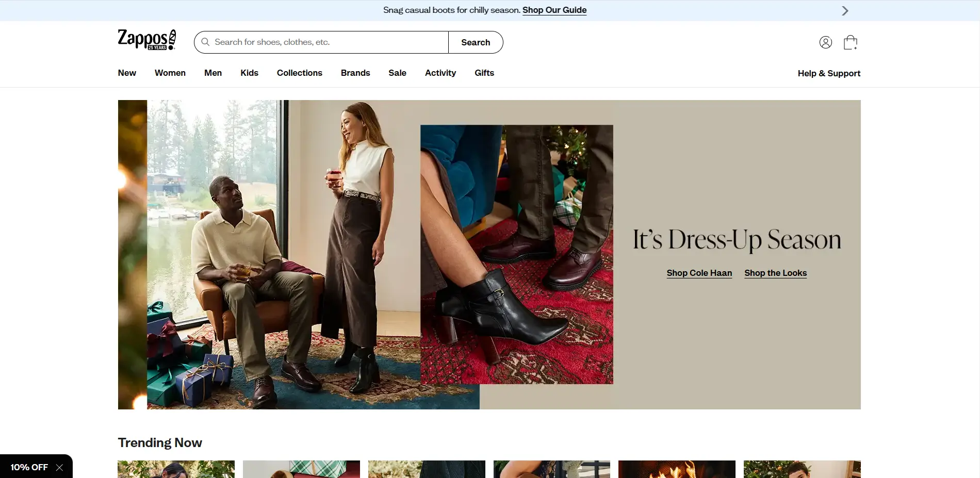Open the shopping bag cart icon
Screen dimensions: 980x478
(851, 42)
